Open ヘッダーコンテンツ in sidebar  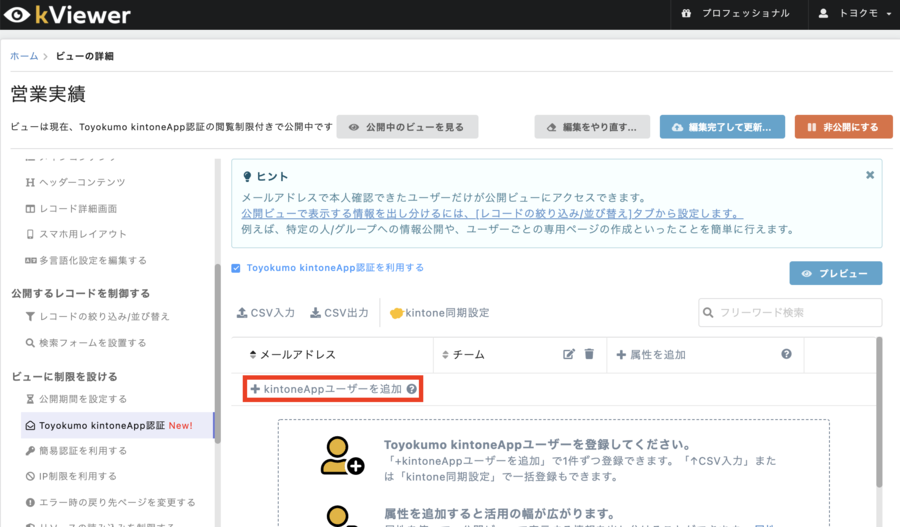75,183
